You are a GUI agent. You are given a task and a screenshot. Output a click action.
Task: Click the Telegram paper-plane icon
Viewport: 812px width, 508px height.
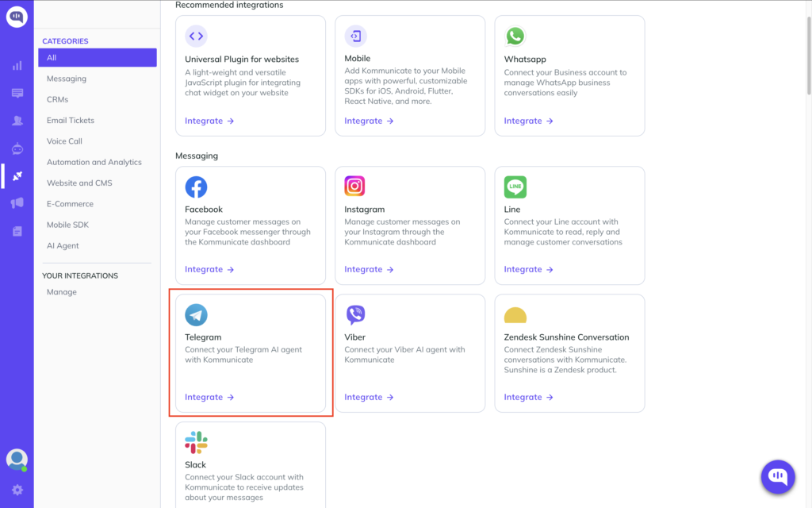[196, 315]
